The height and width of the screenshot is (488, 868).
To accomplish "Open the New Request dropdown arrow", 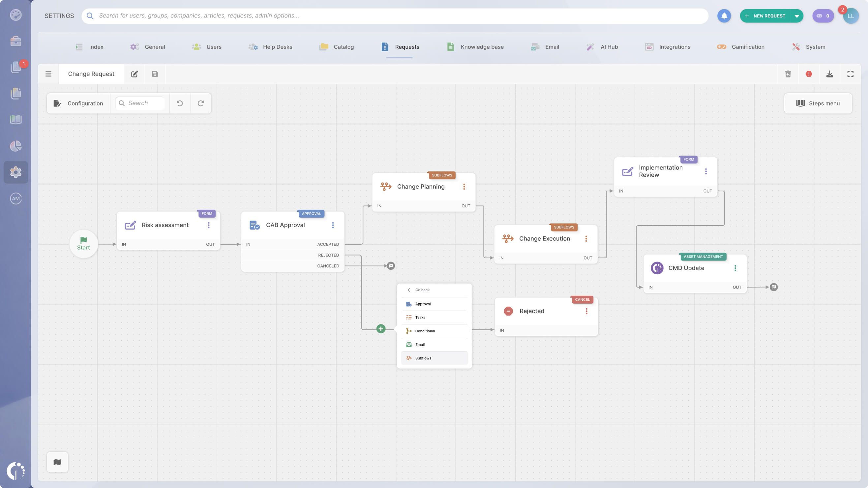I will coord(796,16).
